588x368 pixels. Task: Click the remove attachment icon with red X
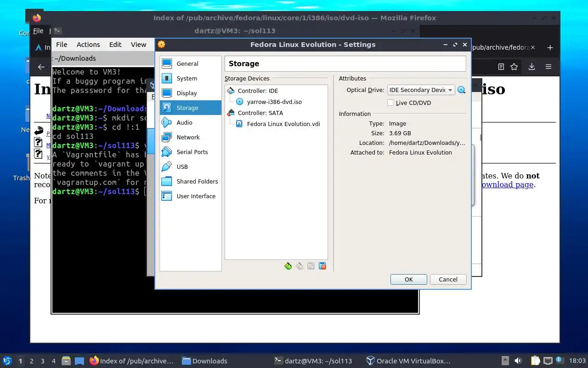(322, 266)
